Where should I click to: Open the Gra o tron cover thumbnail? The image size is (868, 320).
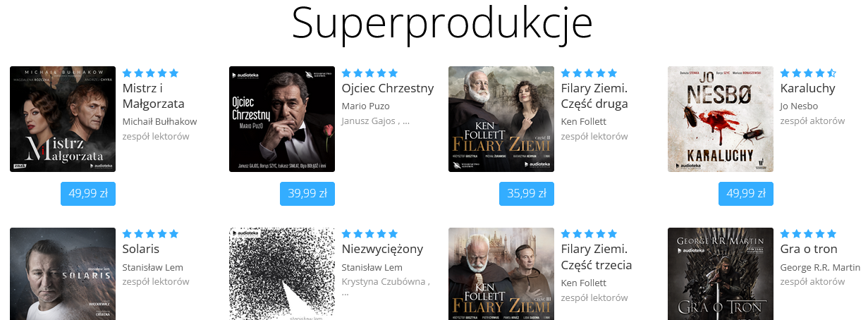[721, 273]
